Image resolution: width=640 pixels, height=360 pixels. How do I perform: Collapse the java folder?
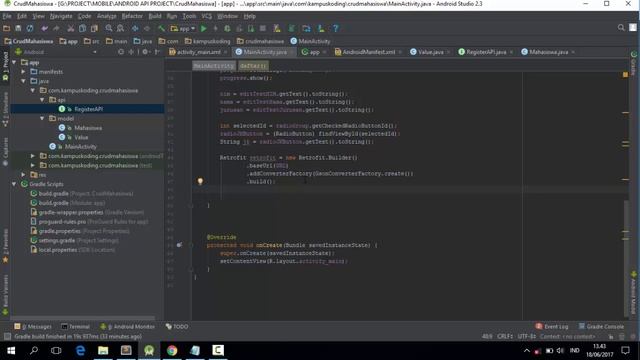[x=24, y=81]
